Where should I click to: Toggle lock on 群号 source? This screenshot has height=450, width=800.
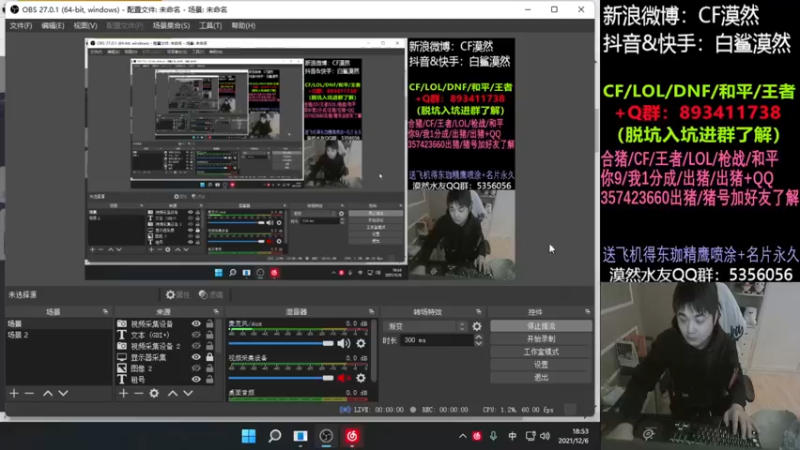tap(210, 380)
